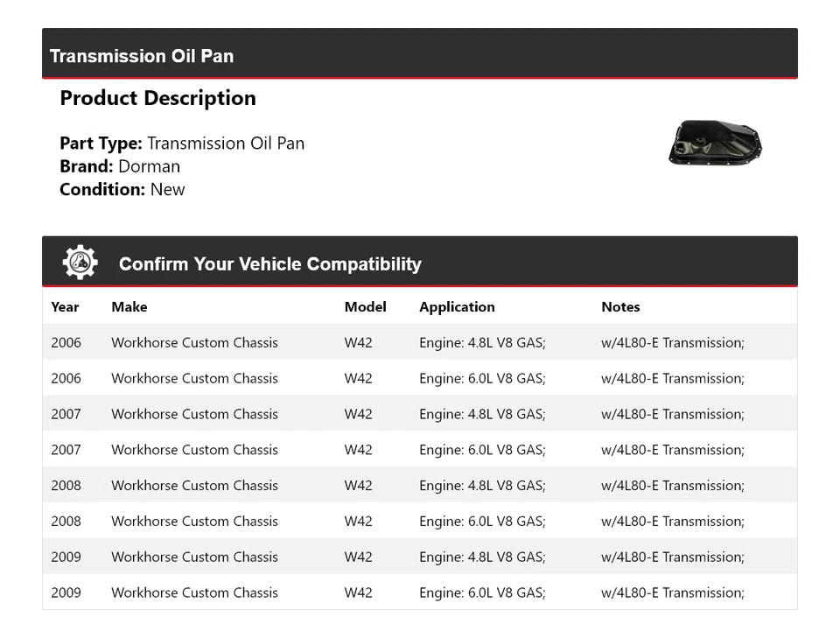Click the gear icon beside Confirm Your Vehicle Compatibility
This screenshot has width=840, height=638.
pos(80,263)
